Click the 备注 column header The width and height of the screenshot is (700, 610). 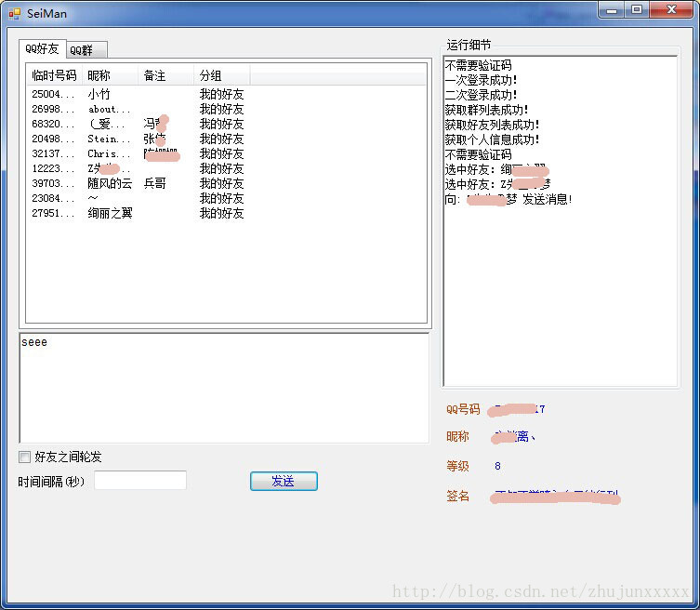[x=165, y=75]
